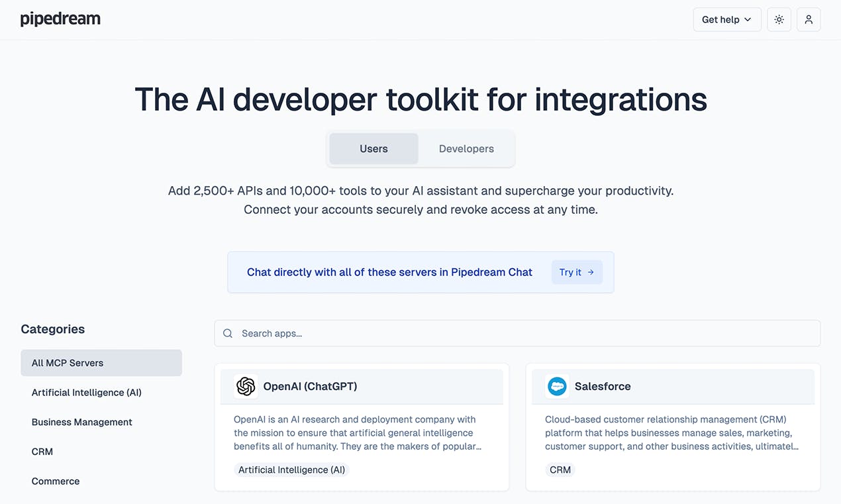Click the Salesforce description text
The height and width of the screenshot is (504, 841).
pyautogui.click(x=671, y=432)
